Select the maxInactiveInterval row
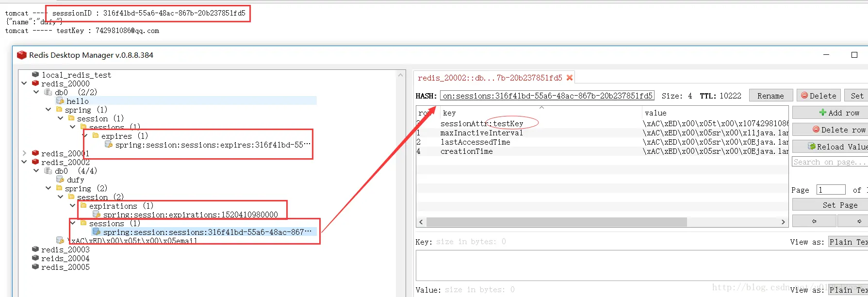868x297 pixels. (x=602, y=132)
